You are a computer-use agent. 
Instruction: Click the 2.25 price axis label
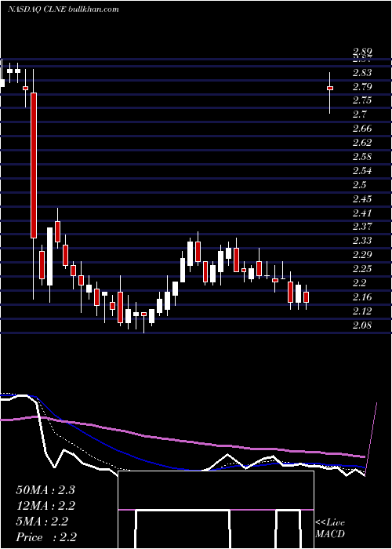coord(362,269)
